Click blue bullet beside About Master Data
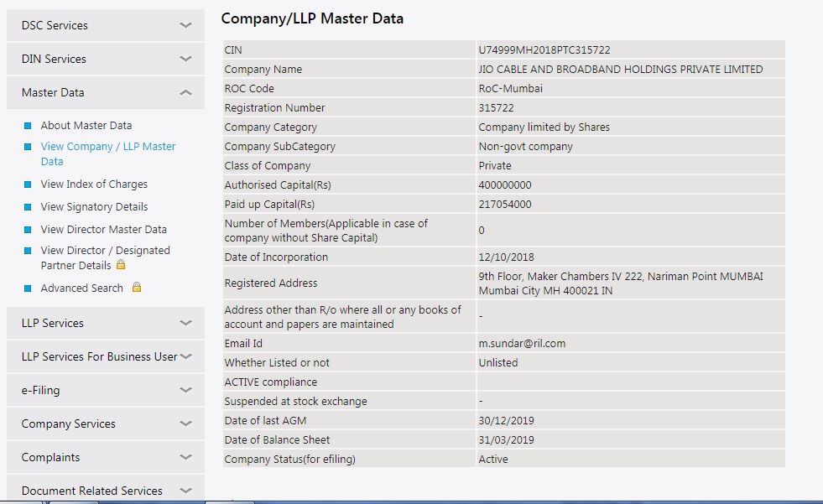823x504 pixels. pos(28,125)
